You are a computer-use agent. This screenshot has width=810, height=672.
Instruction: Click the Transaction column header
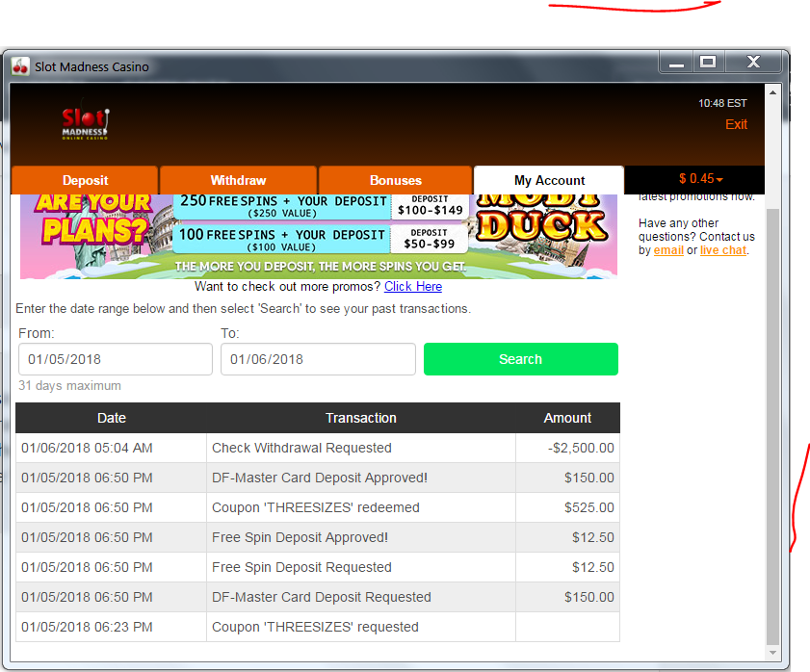pyautogui.click(x=361, y=418)
